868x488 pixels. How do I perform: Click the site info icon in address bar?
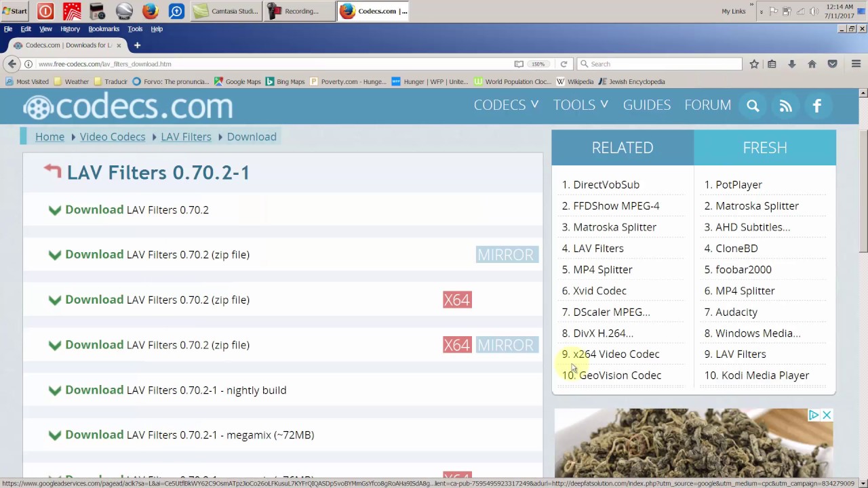point(28,64)
